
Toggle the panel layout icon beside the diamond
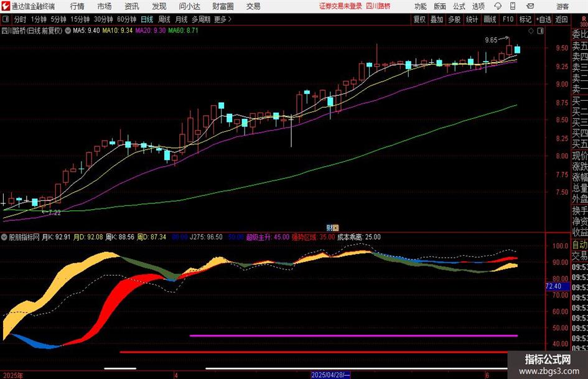tap(540, 31)
